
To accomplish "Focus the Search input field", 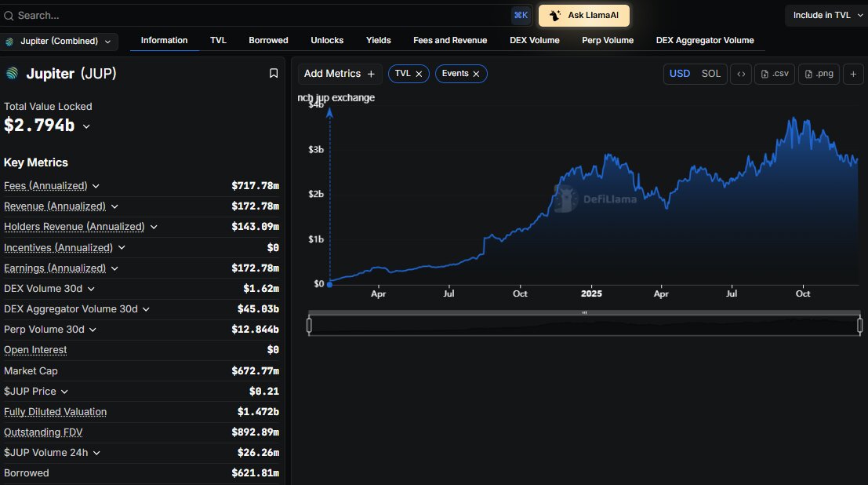I will coord(259,15).
